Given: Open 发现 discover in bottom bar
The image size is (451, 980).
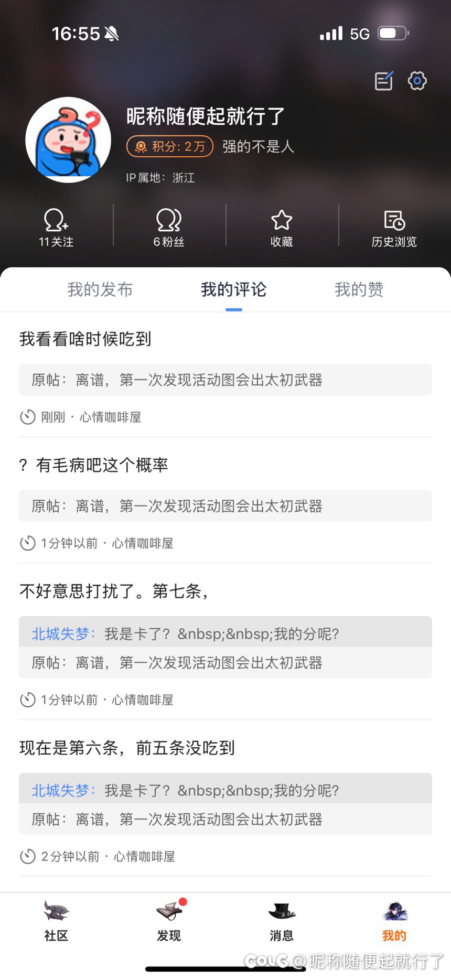Looking at the screenshot, I should coord(169,921).
